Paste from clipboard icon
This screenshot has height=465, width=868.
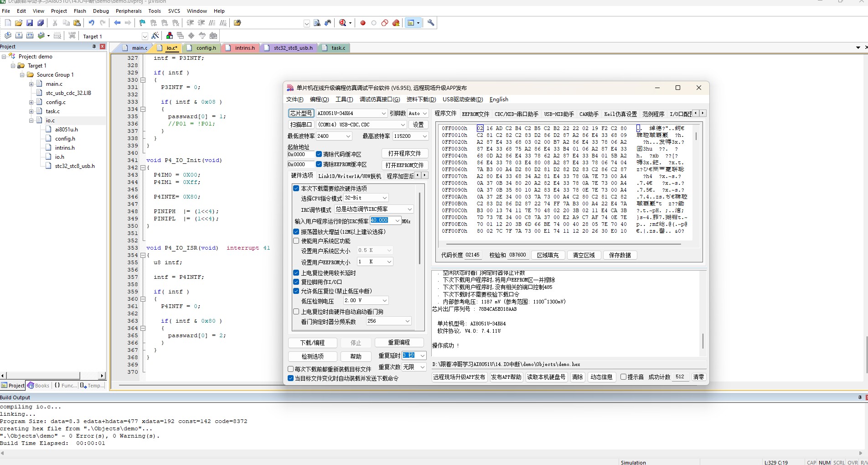[77, 23]
